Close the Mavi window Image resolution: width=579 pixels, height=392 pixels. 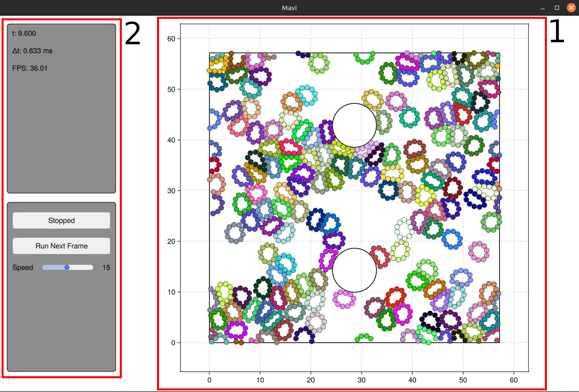571,8
